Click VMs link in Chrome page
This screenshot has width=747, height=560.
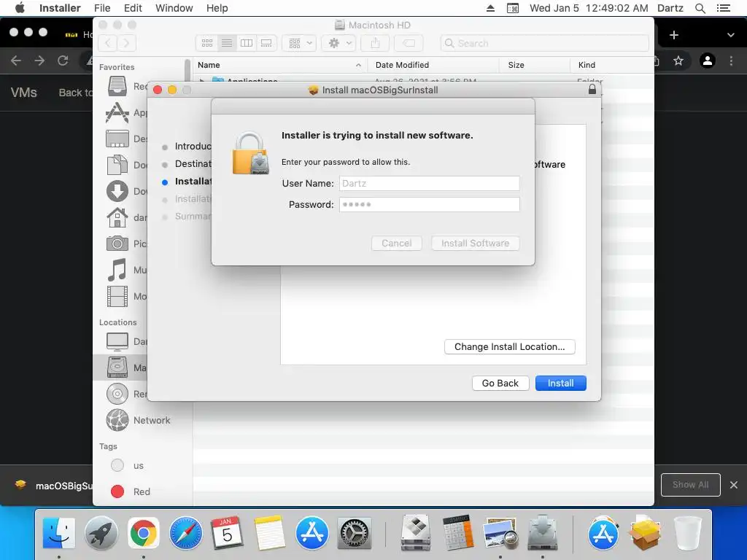pyautogui.click(x=24, y=93)
